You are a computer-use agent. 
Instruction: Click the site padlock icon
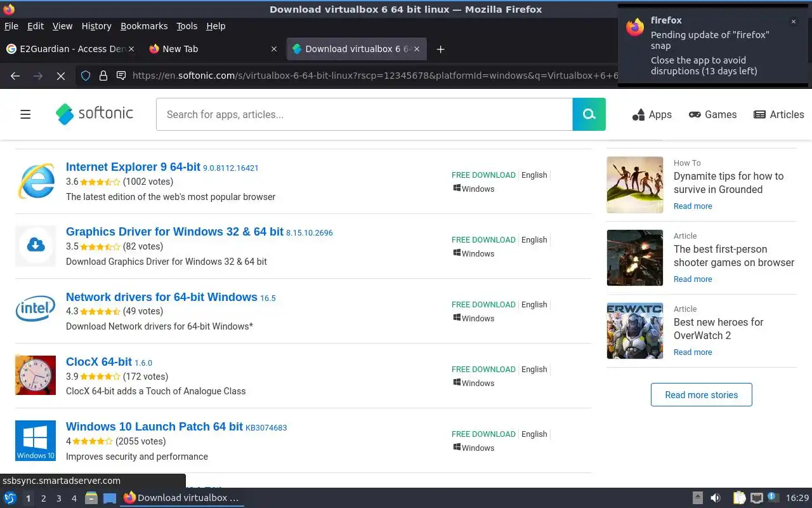click(103, 76)
